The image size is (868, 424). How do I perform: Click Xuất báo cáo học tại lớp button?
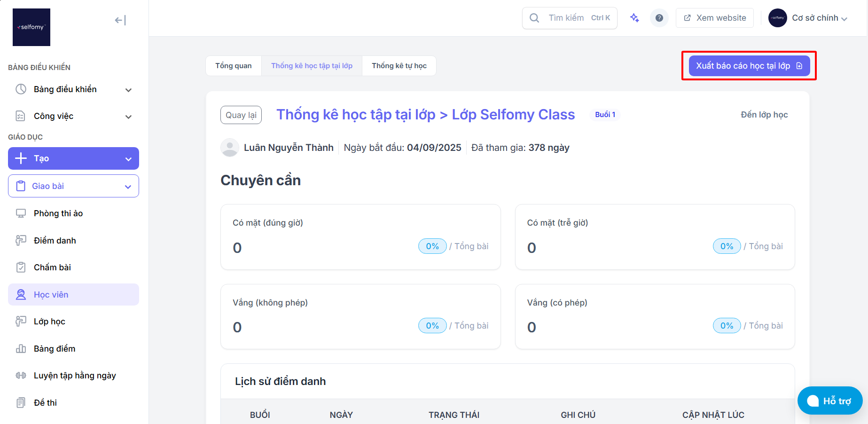pos(749,66)
